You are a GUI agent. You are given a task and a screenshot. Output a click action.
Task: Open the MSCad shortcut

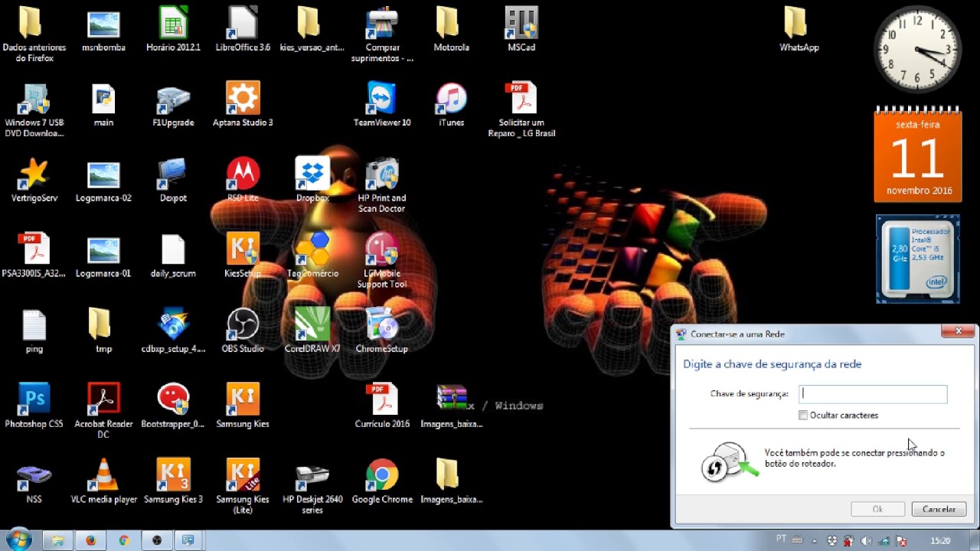521,29
